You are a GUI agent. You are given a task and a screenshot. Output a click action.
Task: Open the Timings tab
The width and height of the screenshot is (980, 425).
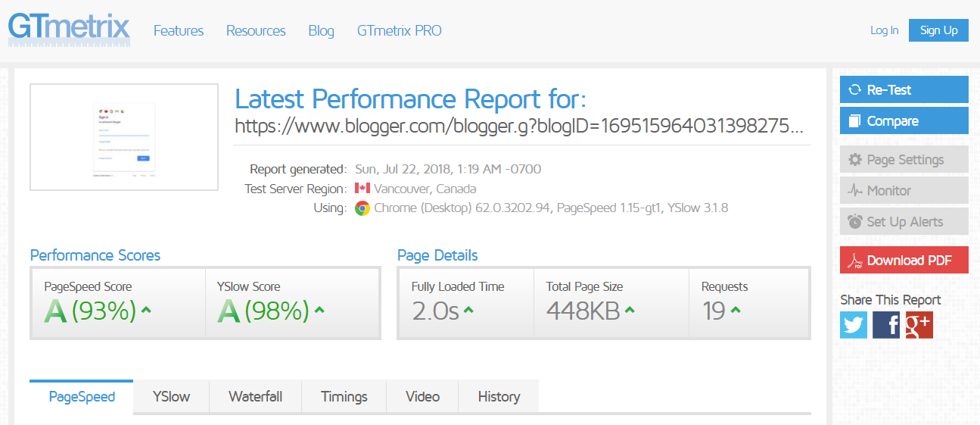pos(344,396)
